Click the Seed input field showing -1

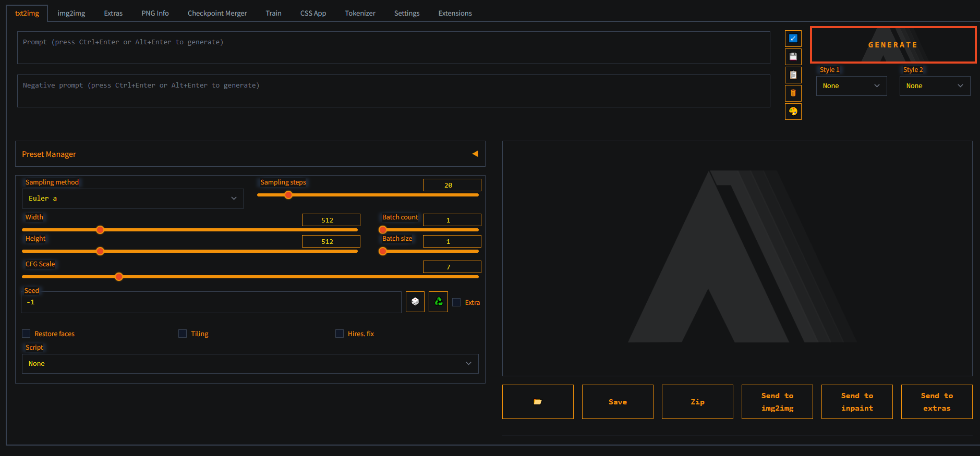(211, 302)
